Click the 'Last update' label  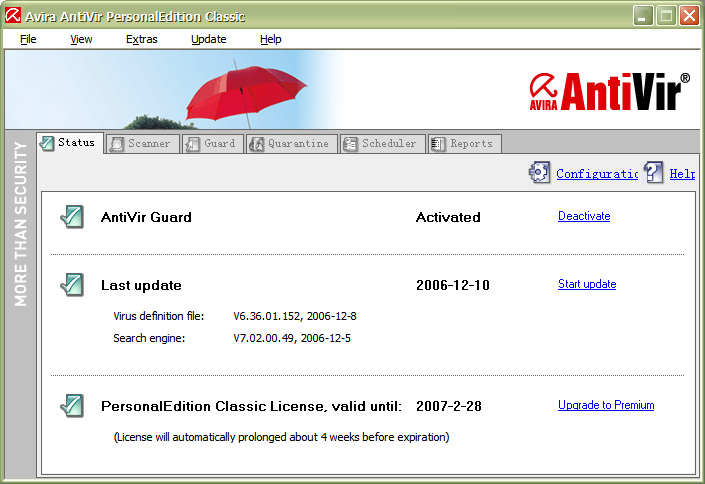tap(141, 285)
